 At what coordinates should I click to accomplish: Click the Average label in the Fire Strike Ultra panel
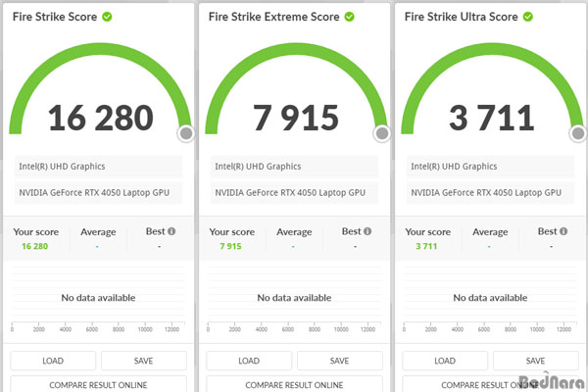(x=490, y=232)
